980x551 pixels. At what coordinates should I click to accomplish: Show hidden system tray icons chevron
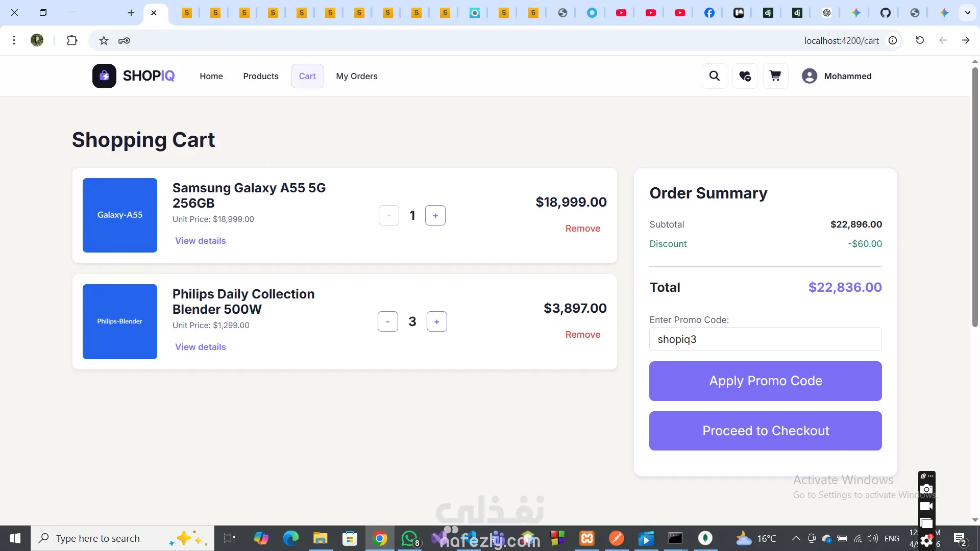[796, 538]
